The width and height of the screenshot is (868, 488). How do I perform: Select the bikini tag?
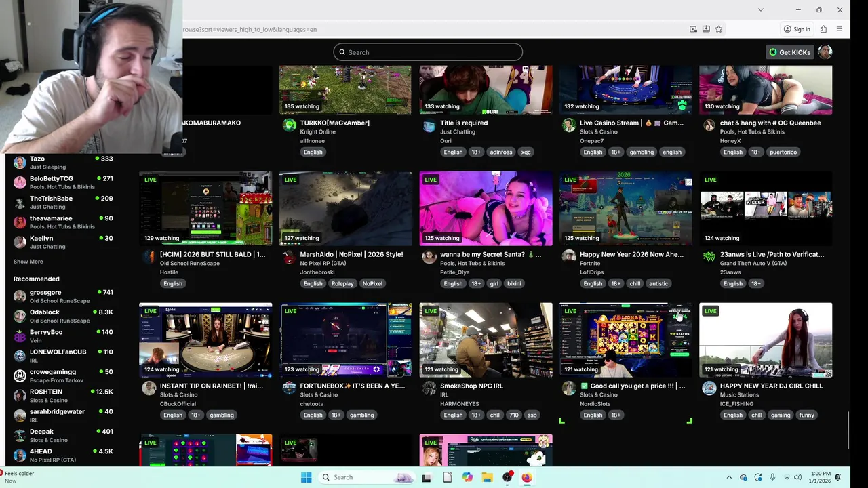pos(514,283)
